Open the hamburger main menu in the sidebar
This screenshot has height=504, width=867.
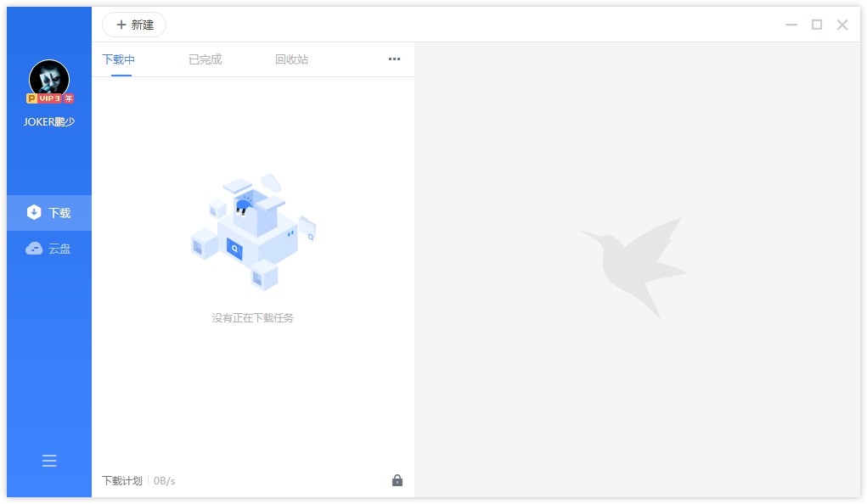click(49, 461)
